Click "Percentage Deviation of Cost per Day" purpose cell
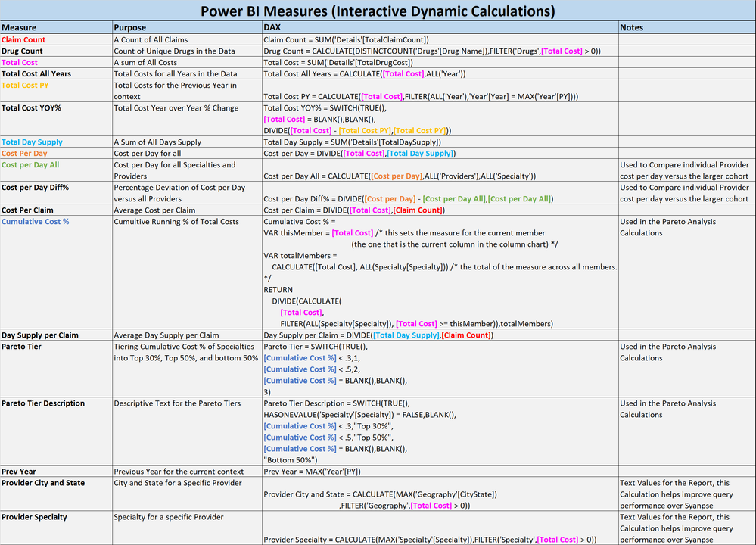Viewport: 756px width, 545px height. (x=188, y=193)
